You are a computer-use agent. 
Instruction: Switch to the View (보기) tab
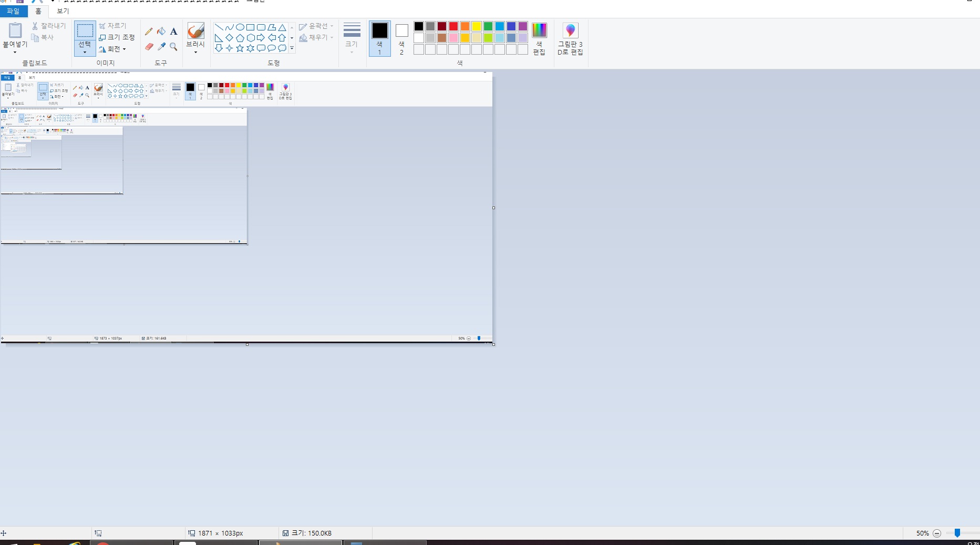tap(63, 11)
